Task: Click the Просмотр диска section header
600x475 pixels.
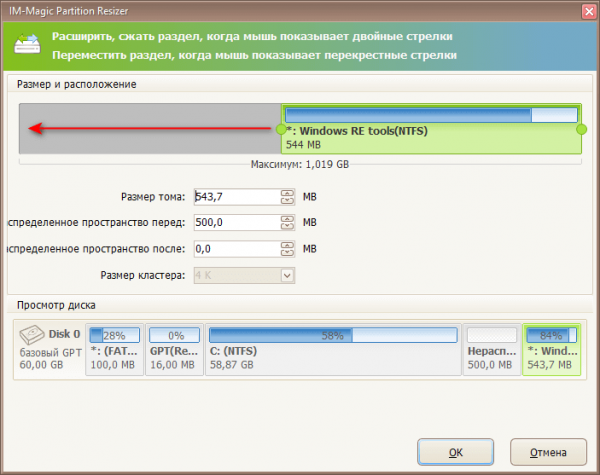Action: (56, 305)
